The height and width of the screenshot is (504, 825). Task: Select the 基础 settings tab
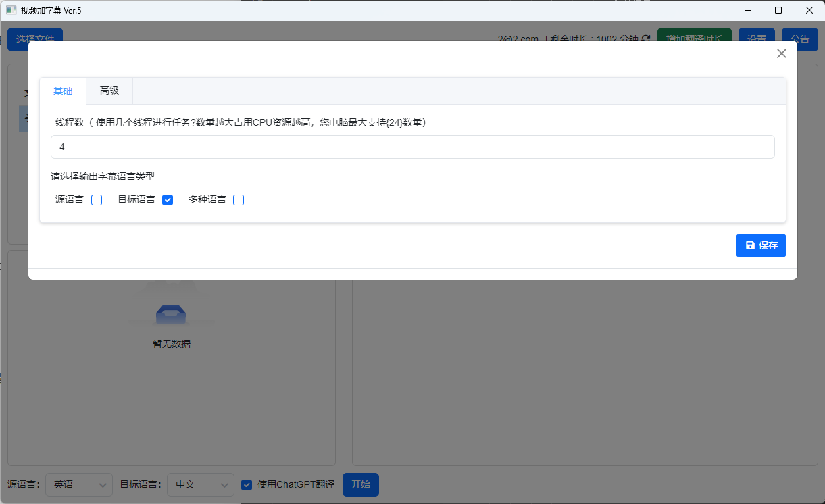coord(63,90)
